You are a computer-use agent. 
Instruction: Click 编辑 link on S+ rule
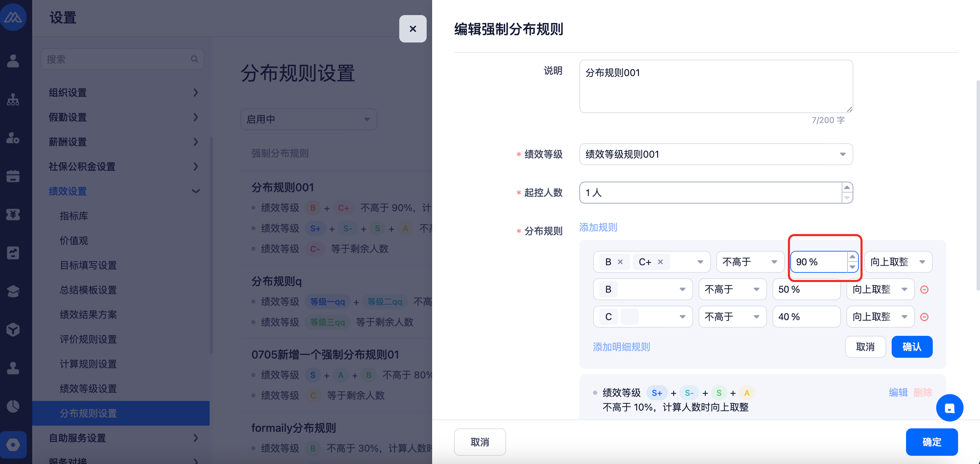click(x=898, y=392)
